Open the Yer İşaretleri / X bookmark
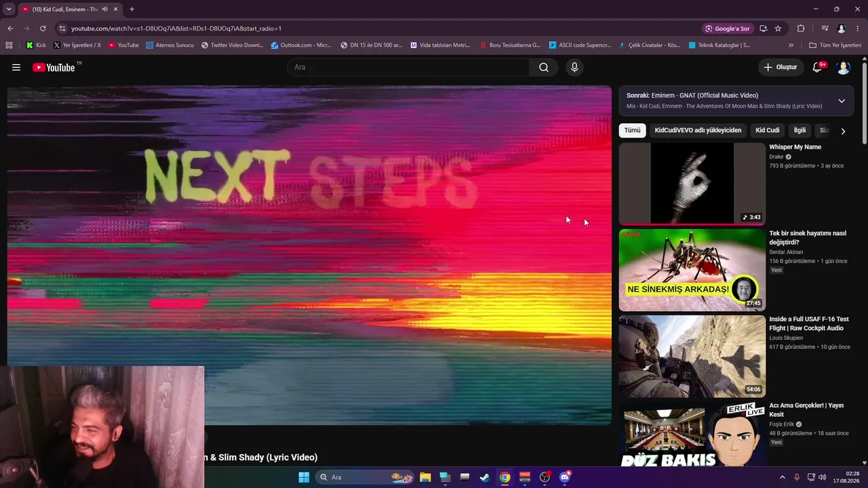868x488 pixels. (x=77, y=45)
